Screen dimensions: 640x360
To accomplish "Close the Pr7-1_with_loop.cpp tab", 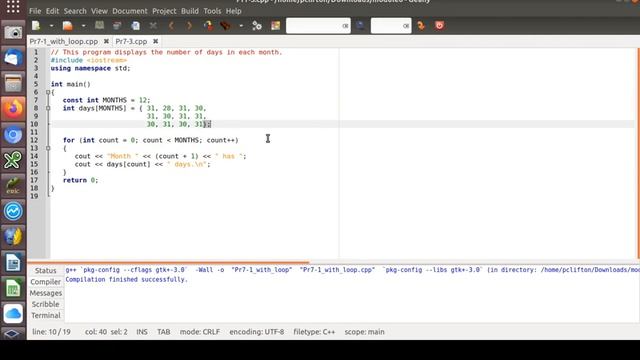I will tap(106, 41).
